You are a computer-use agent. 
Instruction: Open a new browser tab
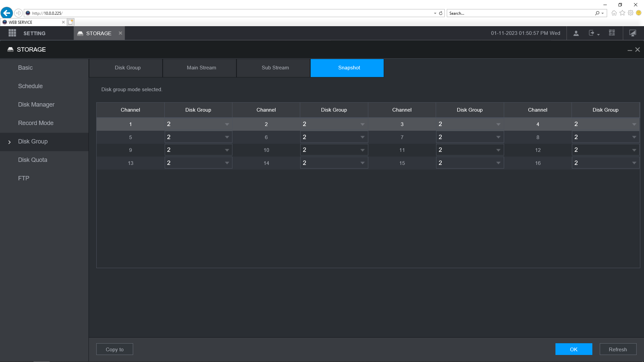70,22
